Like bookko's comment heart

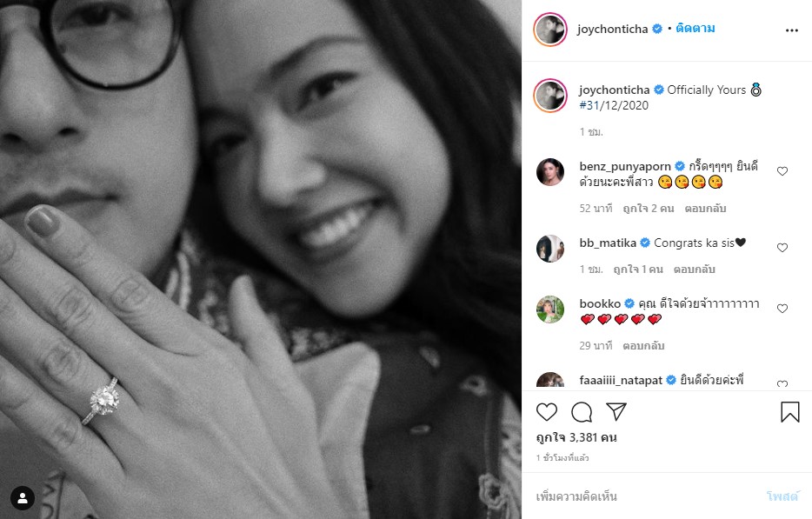click(782, 309)
